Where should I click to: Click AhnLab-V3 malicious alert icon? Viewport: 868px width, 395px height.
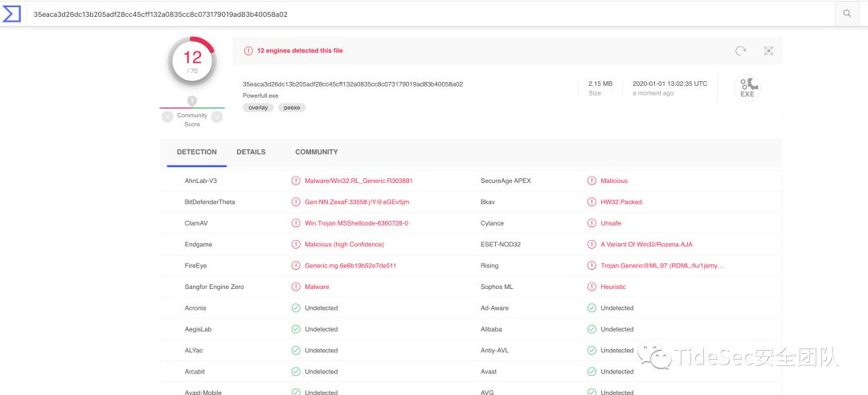pyautogui.click(x=296, y=181)
